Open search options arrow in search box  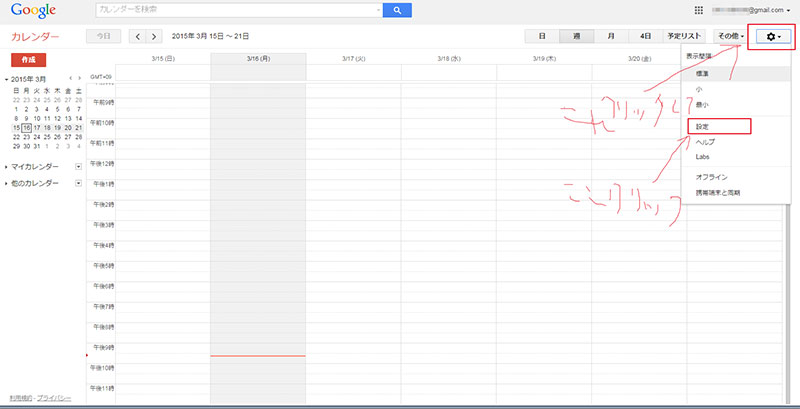[378, 10]
